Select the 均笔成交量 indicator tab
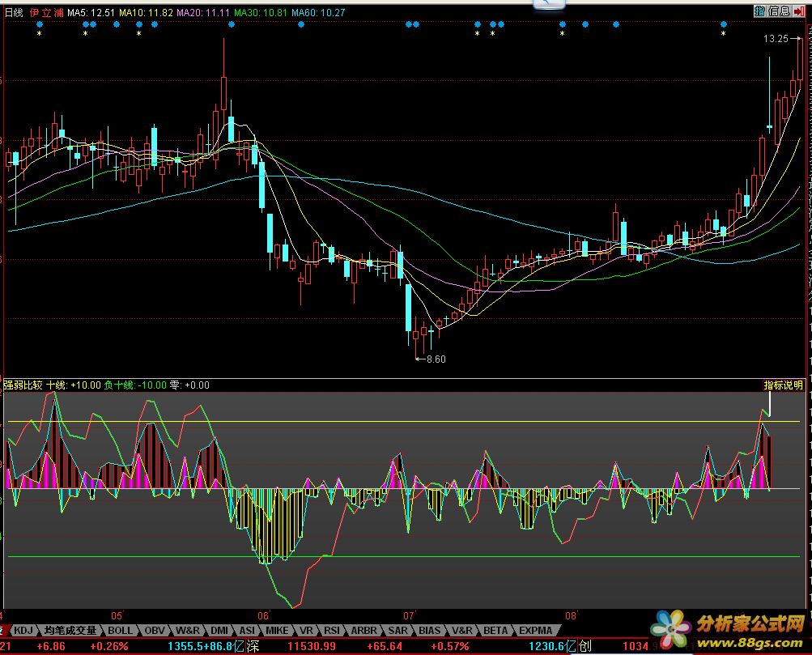The width and height of the screenshot is (812, 655). pos(70,630)
